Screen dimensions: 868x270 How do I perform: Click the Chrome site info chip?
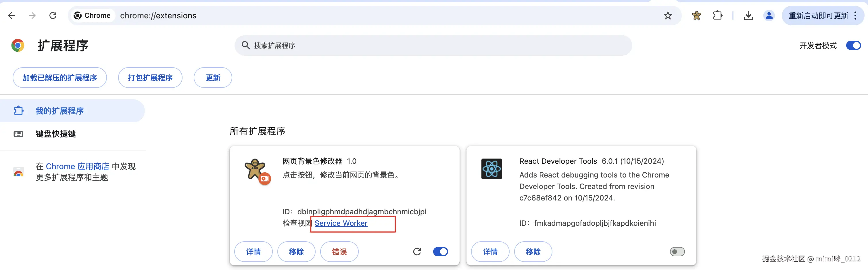[x=92, y=16]
